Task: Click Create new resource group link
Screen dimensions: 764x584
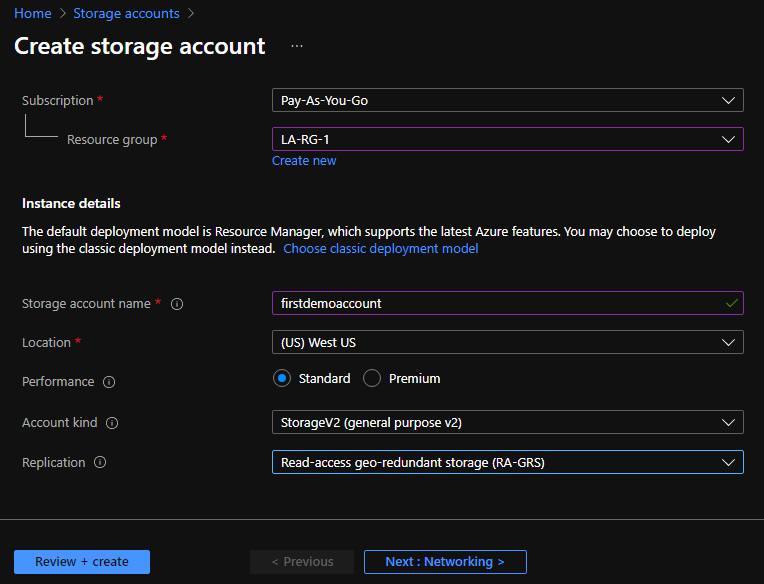Action: click(304, 161)
